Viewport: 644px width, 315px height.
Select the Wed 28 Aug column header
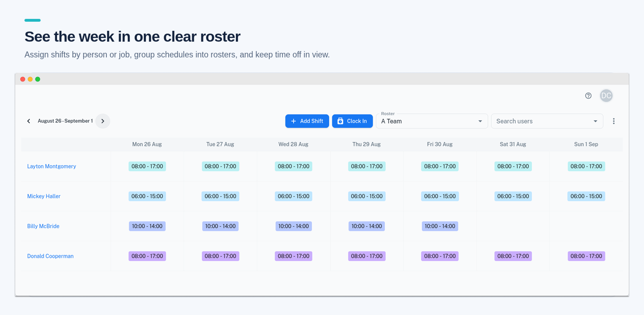(293, 144)
